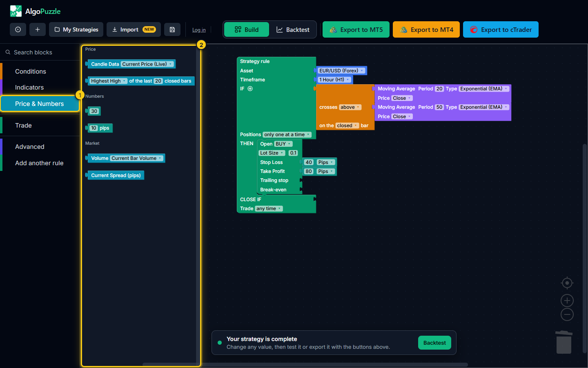Click the Log in link

pyautogui.click(x=199, y=30)
